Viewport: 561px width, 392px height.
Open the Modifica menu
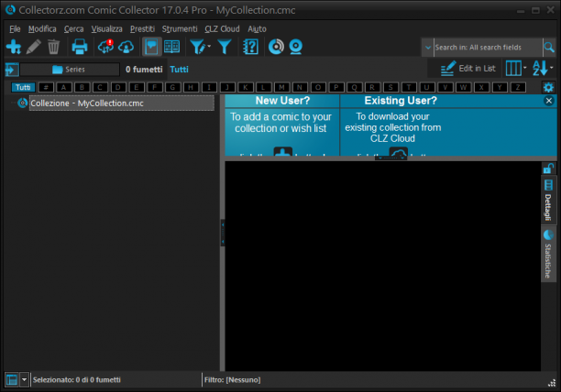[x=42, y=29]
